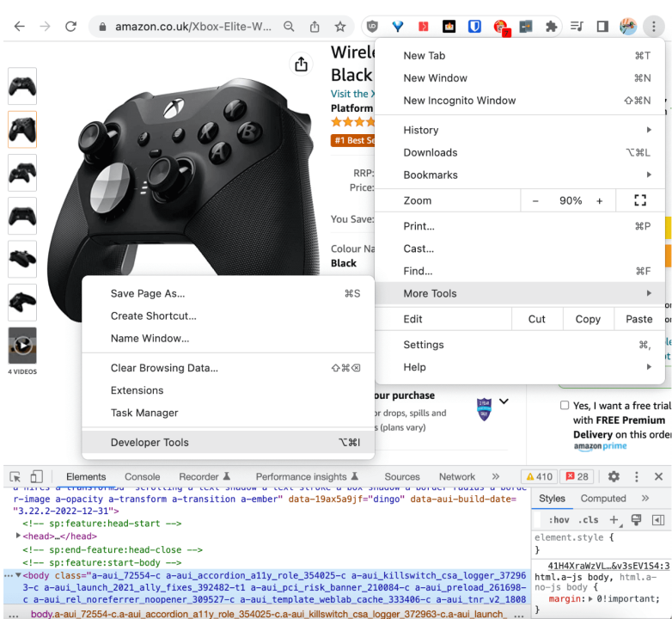Viewport: 672px width, 619px height.
Task: Click the 410 warnings badge
Action: coord(539,476)
